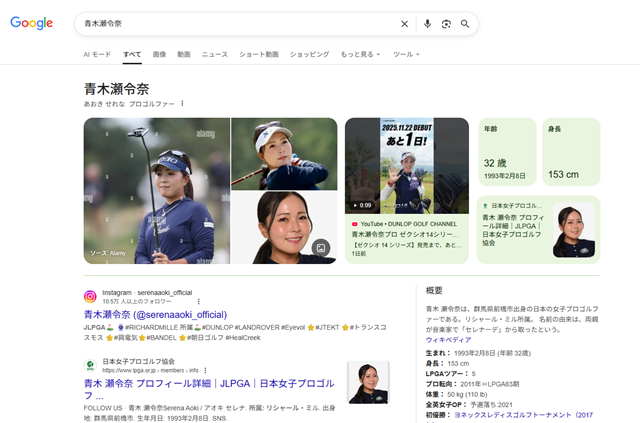The height and width of the screenshot is (423, 640).
Task: Click the Google logo
Action: (31, 23)
